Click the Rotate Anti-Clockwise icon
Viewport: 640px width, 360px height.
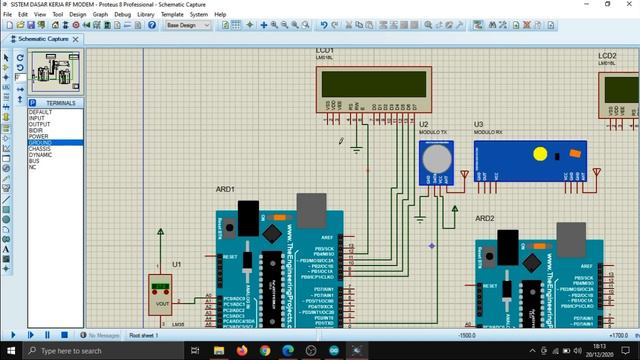20,67
